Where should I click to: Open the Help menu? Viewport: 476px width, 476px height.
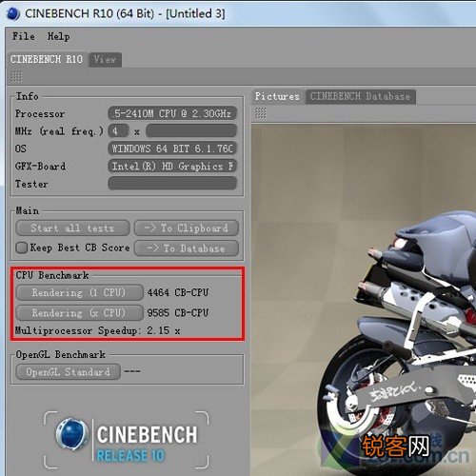pyautogui.click(x=59, y=36)
